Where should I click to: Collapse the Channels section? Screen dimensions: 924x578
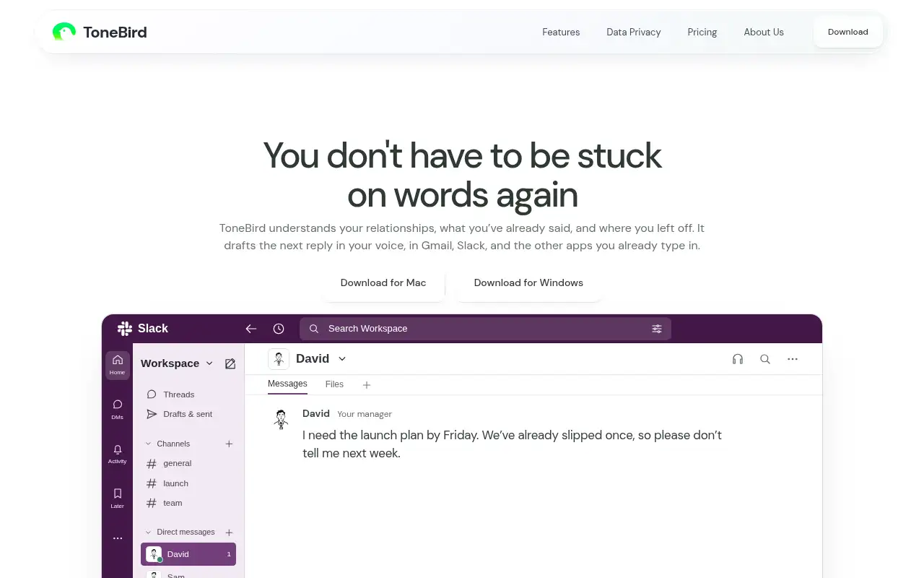[149, 444]
